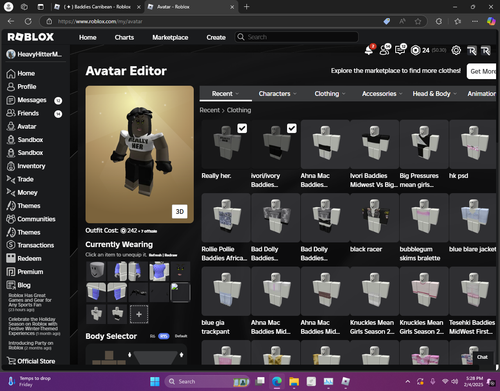
Task: Refresh the browser page
Action: (x=28, y=21)
